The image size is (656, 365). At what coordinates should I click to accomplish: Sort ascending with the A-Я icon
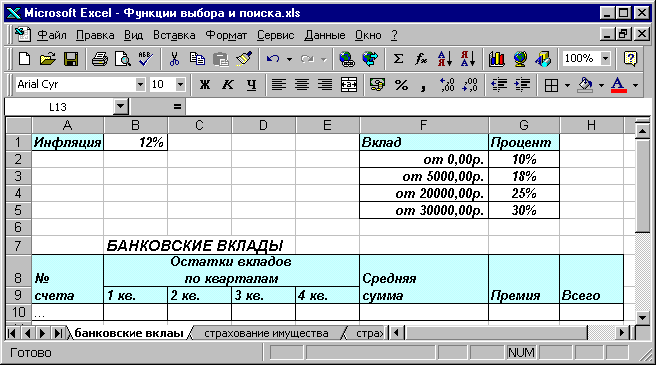point(444,59)
